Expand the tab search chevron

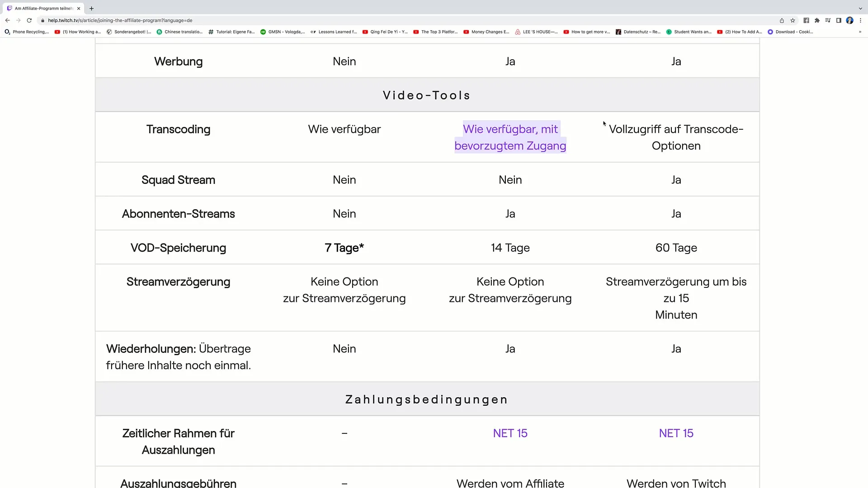tap(860, 8)
